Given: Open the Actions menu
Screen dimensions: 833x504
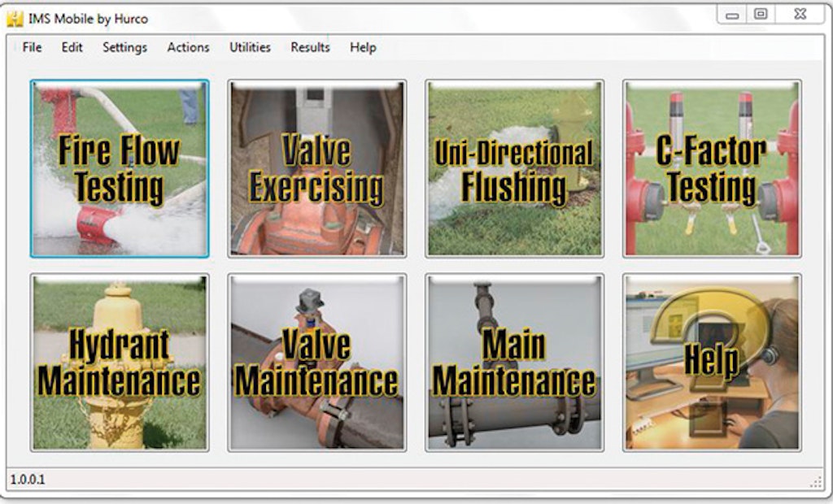Looking at the screenshot, I should (188, 47).
